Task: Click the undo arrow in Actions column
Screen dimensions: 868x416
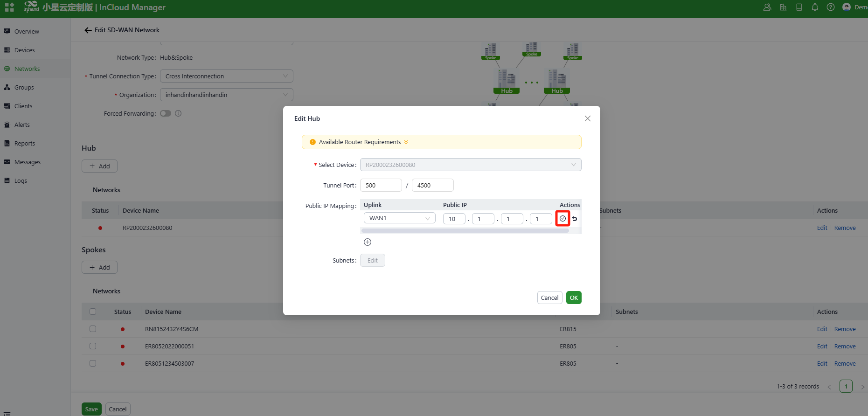Action: pyautogui.click(x=575, y=219)
